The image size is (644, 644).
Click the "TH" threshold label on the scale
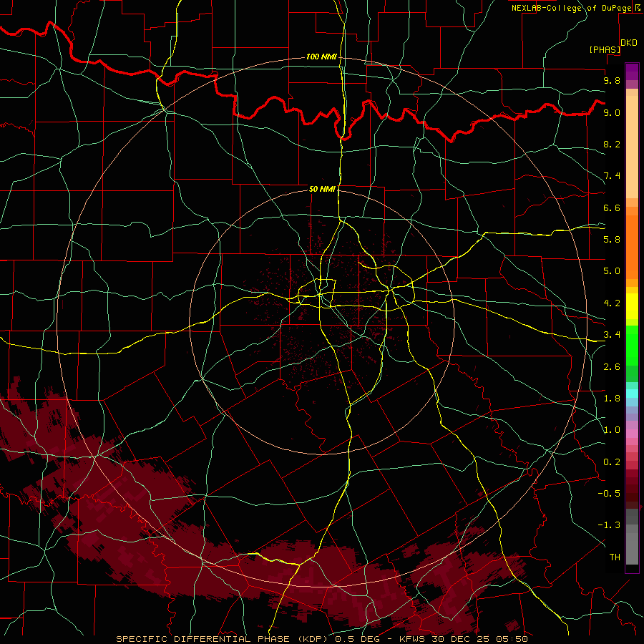point(615,557)
